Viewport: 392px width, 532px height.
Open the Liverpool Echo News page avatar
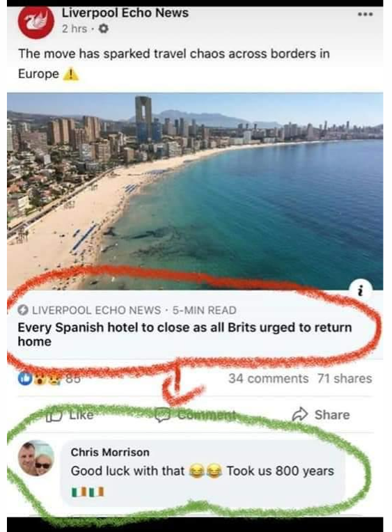(x=36, y=22)
